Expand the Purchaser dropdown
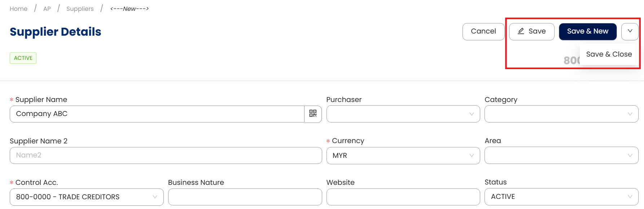 click(403, 114)
